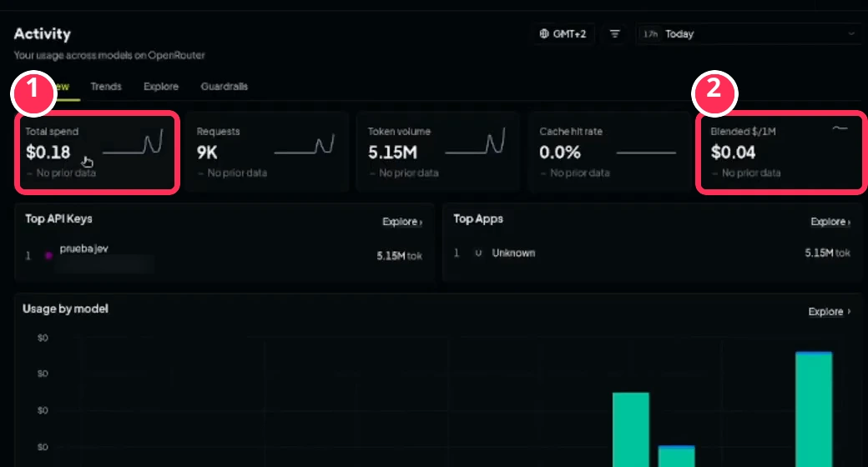Click the Token volume sparkline graph

point(476,141)
